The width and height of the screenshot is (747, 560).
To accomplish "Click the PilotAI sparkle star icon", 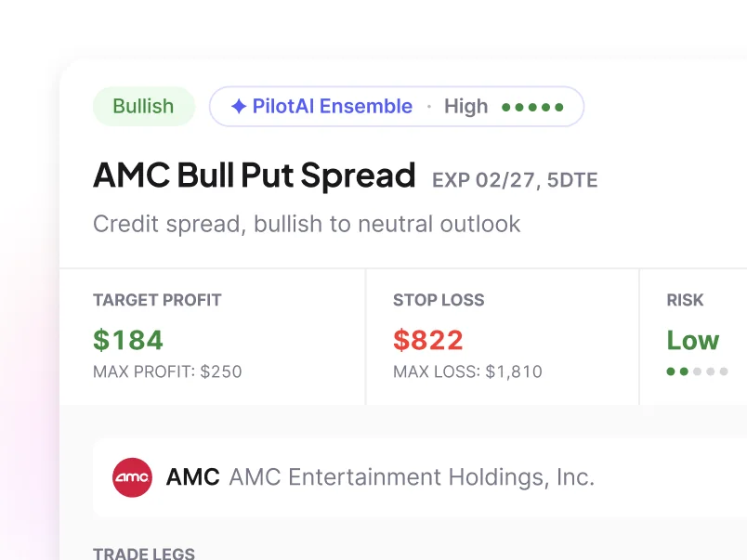I will pos(239,106).
